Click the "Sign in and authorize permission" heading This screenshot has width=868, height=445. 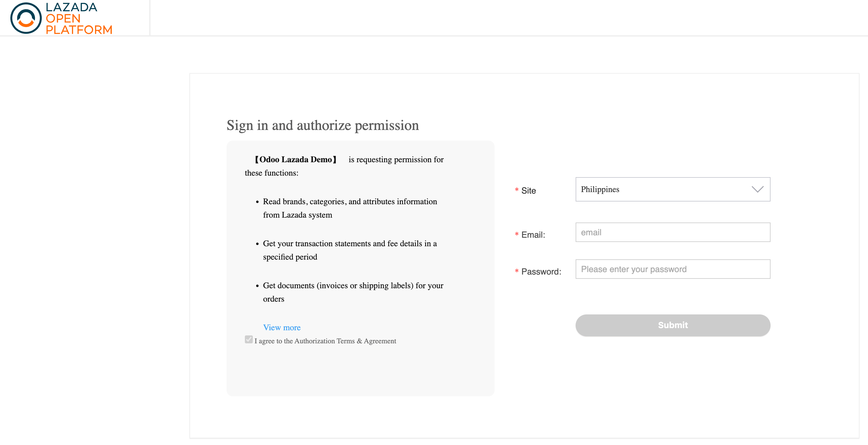[x=323, y=125]
